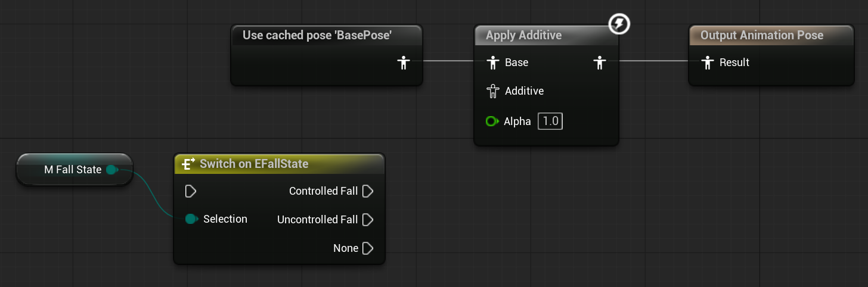The width and height of the screenshot is (868, 287).
Task: Click the Additive pose input pin
Action: pos(492,91)
